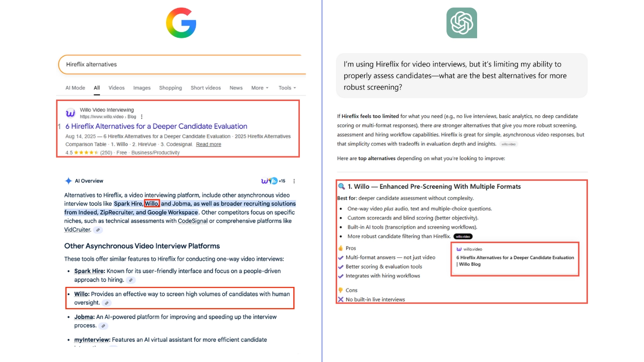Open the three-dot menu beside willo.video URL
The height and width of the screenshot is (362, 644).
(142, 117)
